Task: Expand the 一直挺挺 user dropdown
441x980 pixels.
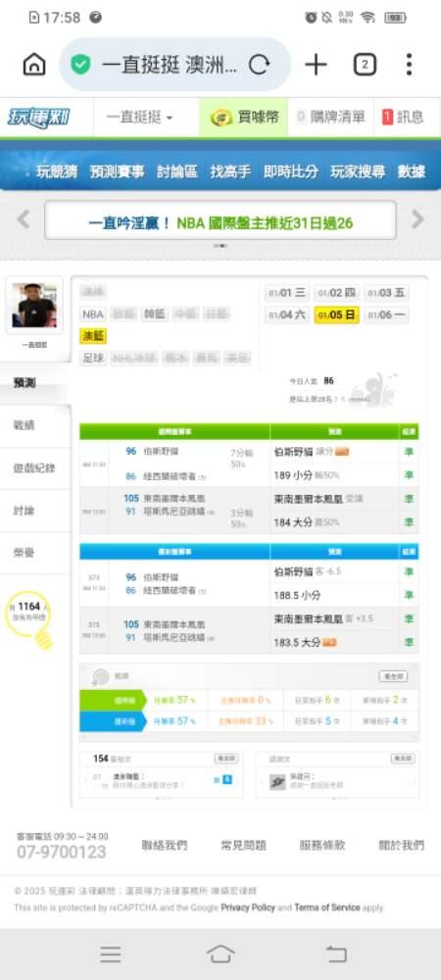Action: click(140, 117)
